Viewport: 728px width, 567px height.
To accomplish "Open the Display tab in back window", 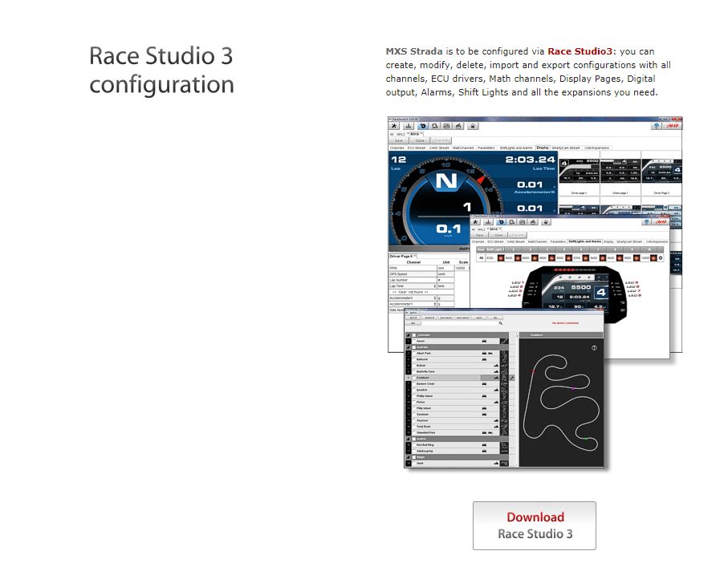I will (543, 148).
